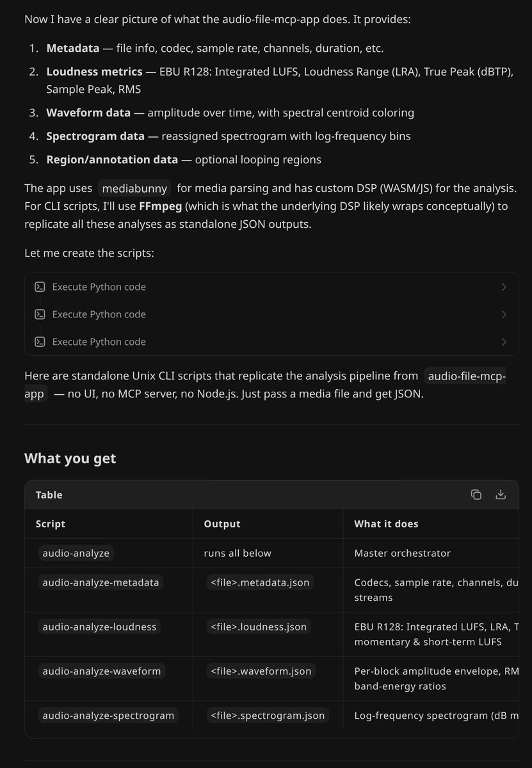This screenshot has width=532, height=768.
Task: Copy the table with the copy icon
Action: coord(476,494)
